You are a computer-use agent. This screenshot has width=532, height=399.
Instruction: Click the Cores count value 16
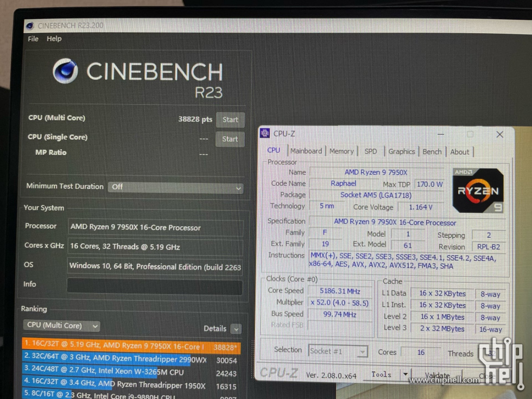pyautogui.click(x=421, y=352)
